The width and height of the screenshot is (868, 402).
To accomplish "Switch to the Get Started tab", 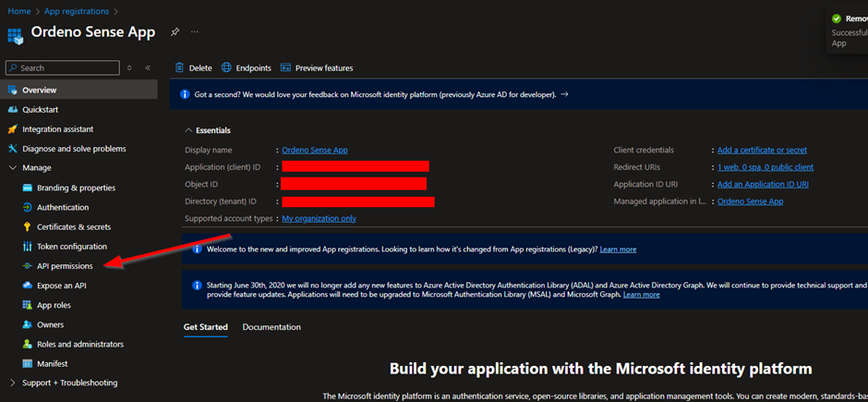I will (205, 327).
